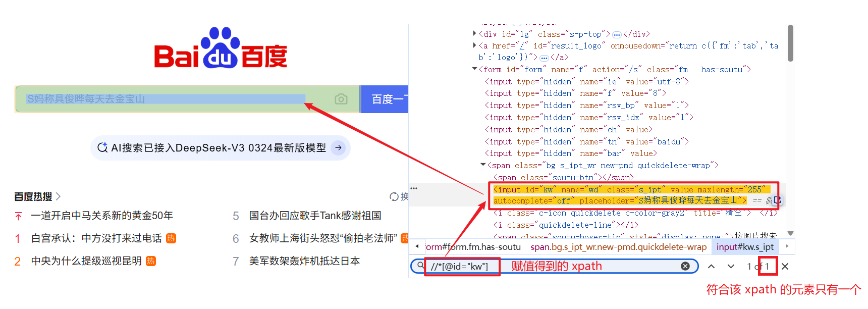This screenshot has height=309, width=868.
Task: Go to next search match
Action: (731, 266)
